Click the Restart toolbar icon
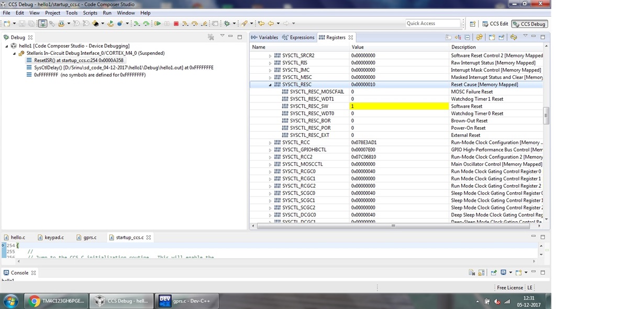 pos(110,24)
